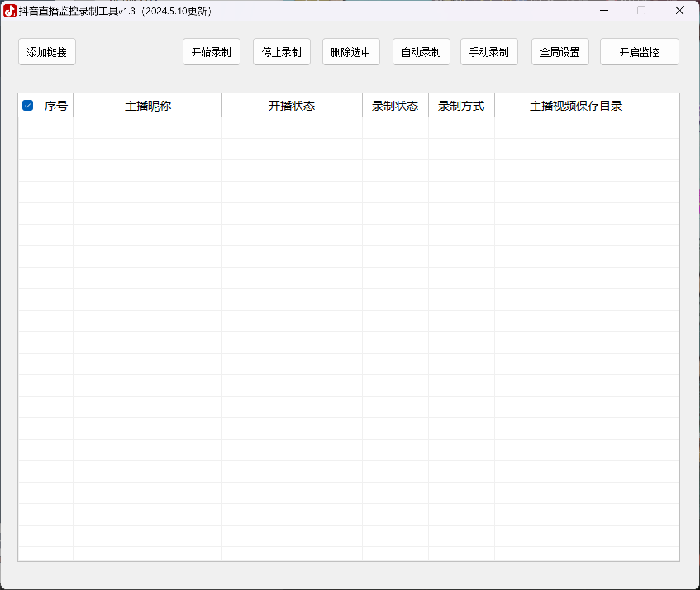Viewport: 700px width, 590px height.
Task: Start monitoring with 开启监控
Action: point(639,52)
